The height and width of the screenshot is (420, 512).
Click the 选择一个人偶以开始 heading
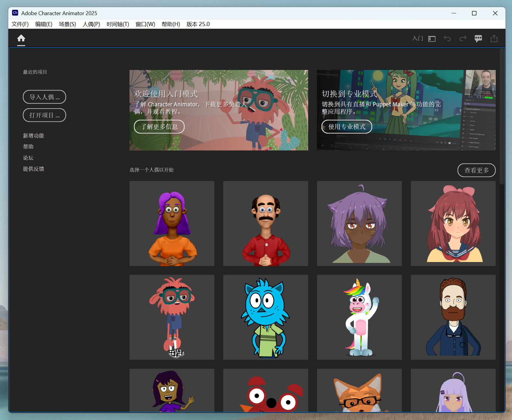(x=151, y=170)
